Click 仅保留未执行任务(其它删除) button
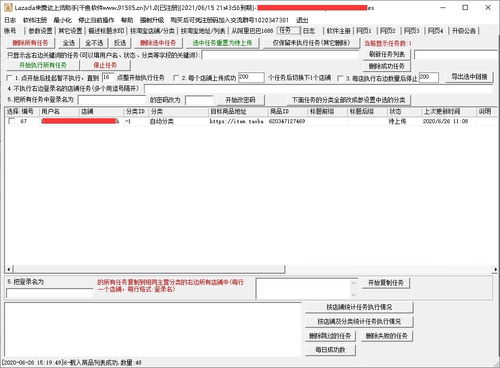Viewport: 500px width, 368px height. point(311,43)
